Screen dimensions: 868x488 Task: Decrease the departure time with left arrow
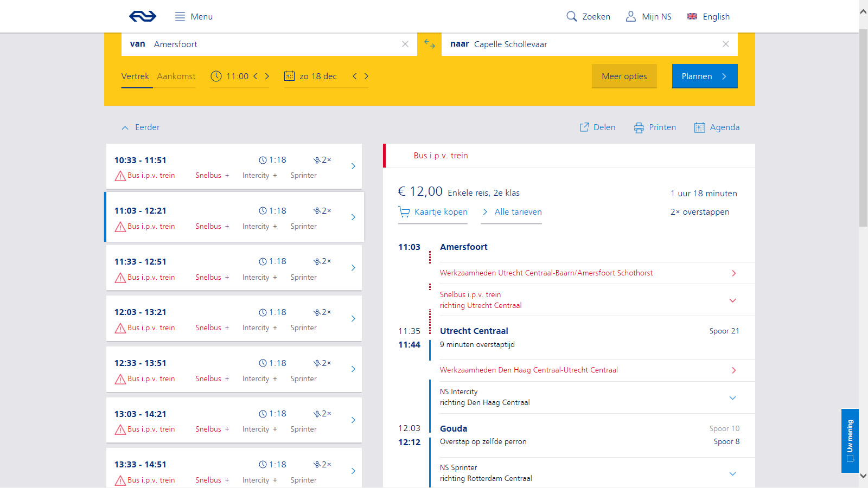point(256,76)
